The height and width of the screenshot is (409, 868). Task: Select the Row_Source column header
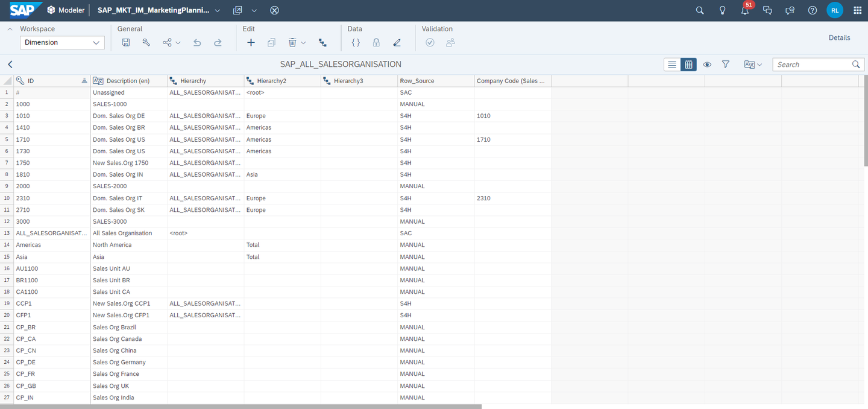point(436,81)
